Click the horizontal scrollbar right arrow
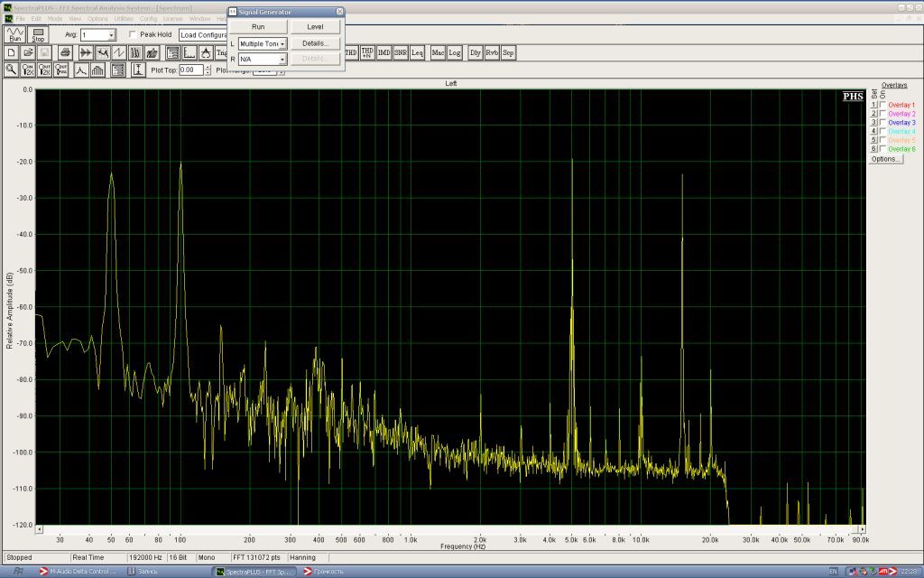Screen dimensions: 924x578 coord(862,529)
